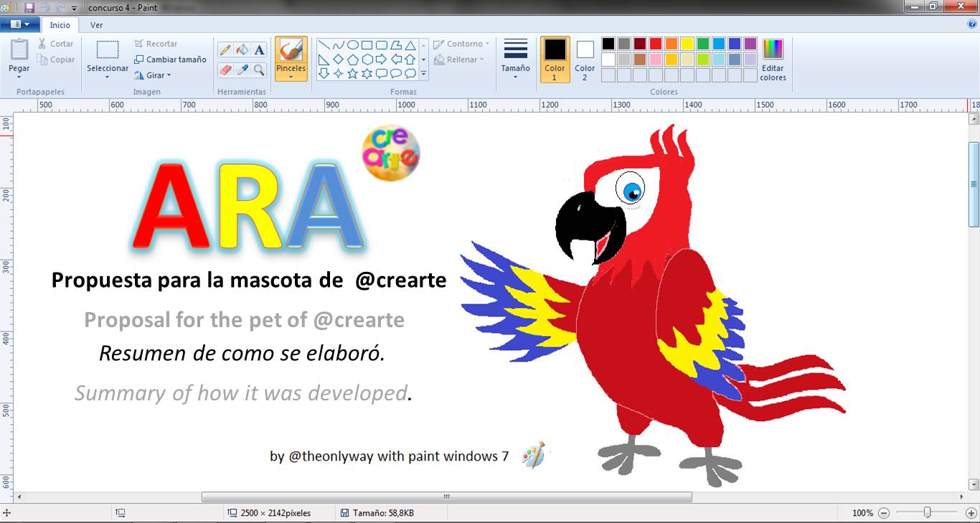Choose the oval callout shape

point(396,73)
